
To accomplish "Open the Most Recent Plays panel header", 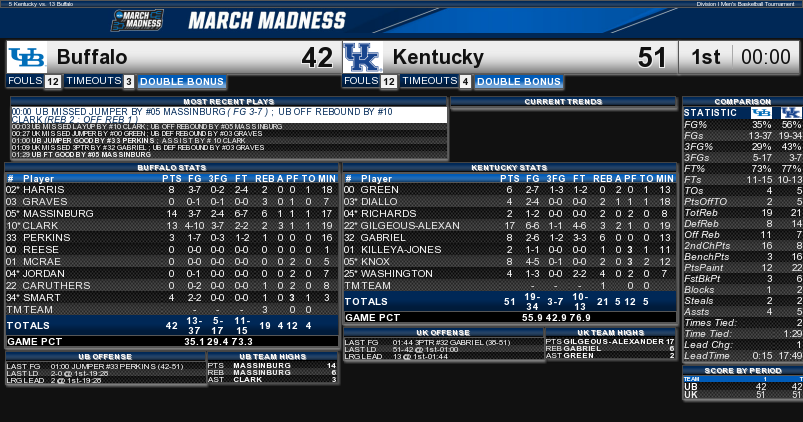I will (x=229, y=101).
